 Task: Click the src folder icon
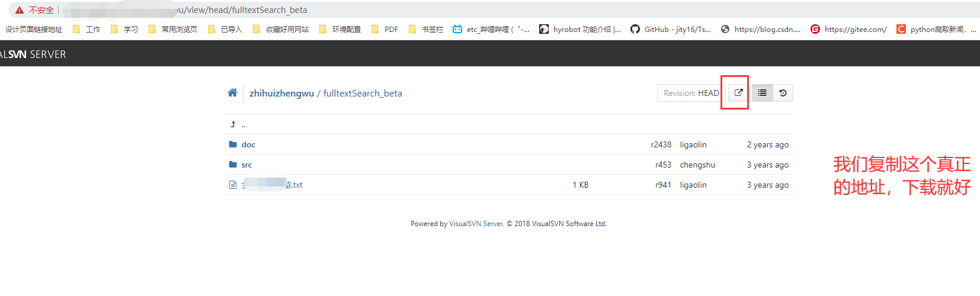click(233, 165)
